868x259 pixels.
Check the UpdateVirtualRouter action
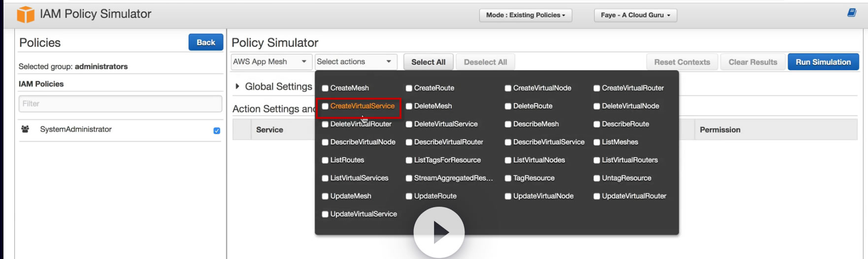click(597, 196)
